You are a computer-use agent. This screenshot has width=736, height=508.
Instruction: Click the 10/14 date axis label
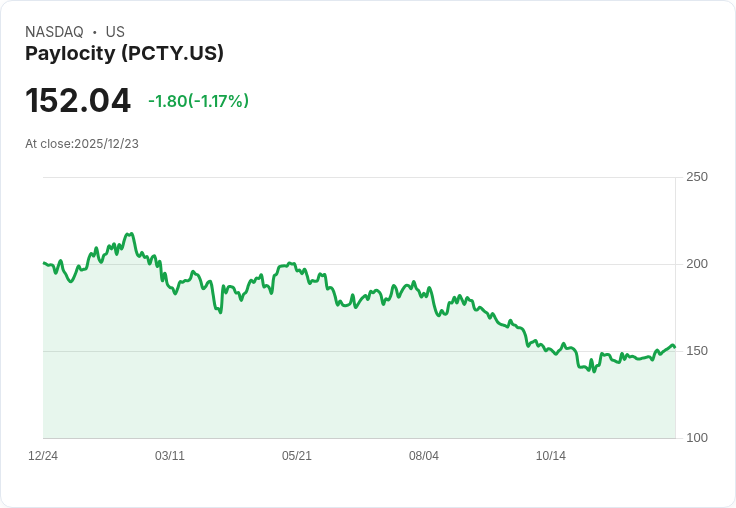551,455
